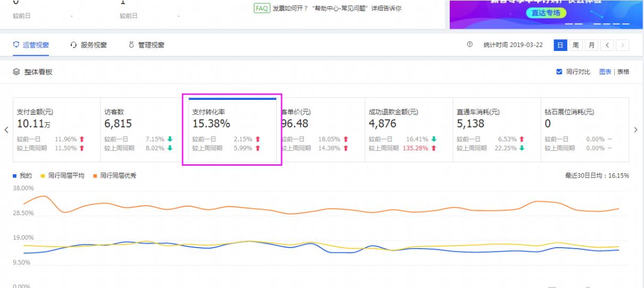
Task: Select the 支付转化率 metric card
Action: (x=232, y=130)
